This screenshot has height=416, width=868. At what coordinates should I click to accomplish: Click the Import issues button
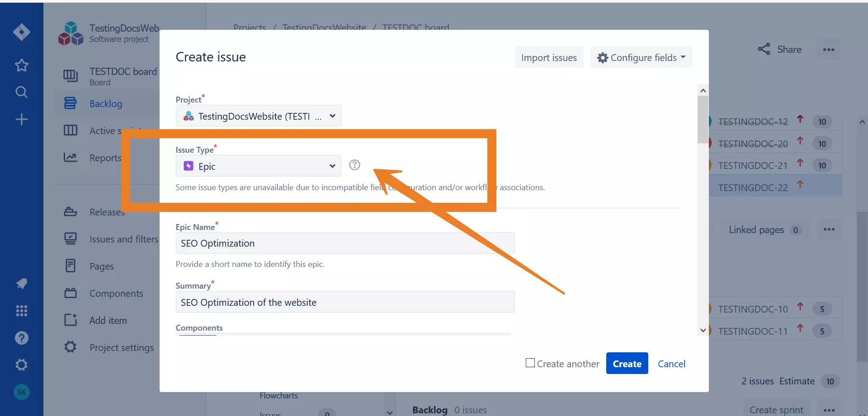(x=548, y=57)
